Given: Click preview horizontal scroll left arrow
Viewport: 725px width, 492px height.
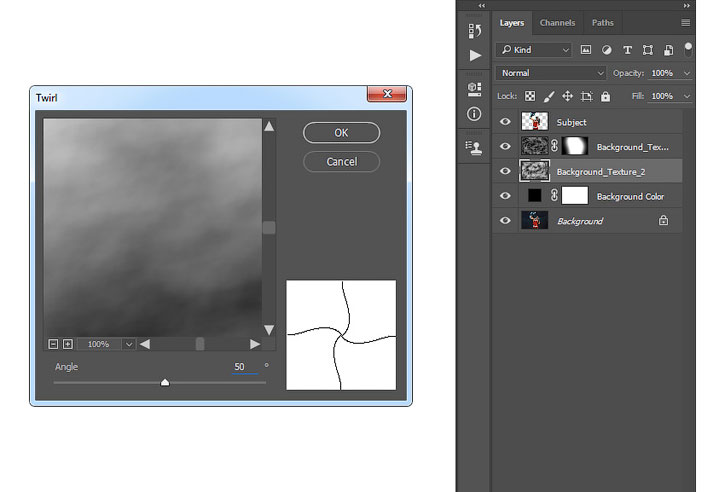Looking at the screenshot, I should pos(145,344).
